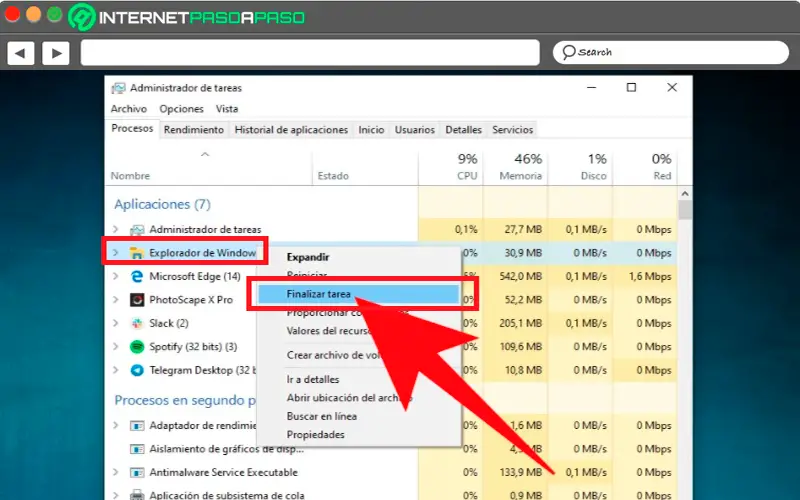Open the Vista menu
Image resolution: width=800 pixels, height=500 pixels.
pyautogui.click(x=227, y=109)
